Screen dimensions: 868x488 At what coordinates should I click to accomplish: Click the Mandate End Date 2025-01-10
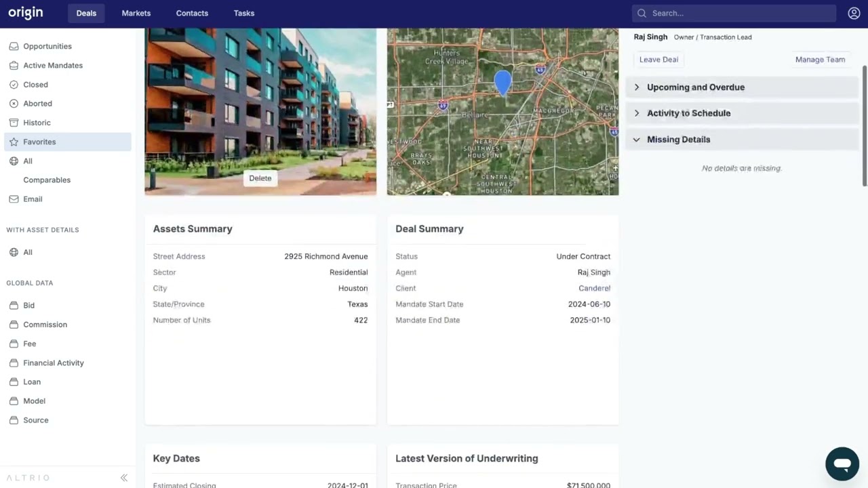tap(590, 320)
